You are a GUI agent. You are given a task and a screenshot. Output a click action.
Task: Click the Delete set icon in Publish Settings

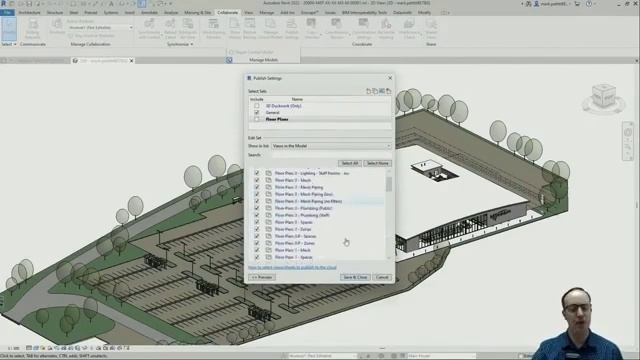(389, 91)
